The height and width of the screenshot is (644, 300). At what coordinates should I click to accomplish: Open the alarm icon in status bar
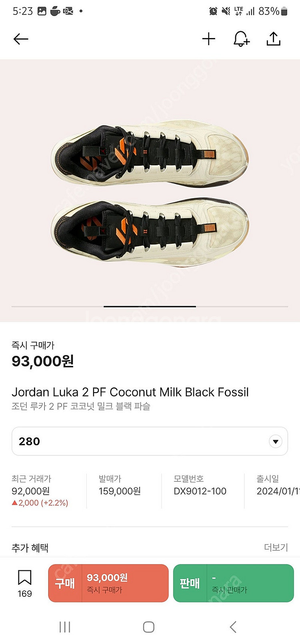click(213, 11)
